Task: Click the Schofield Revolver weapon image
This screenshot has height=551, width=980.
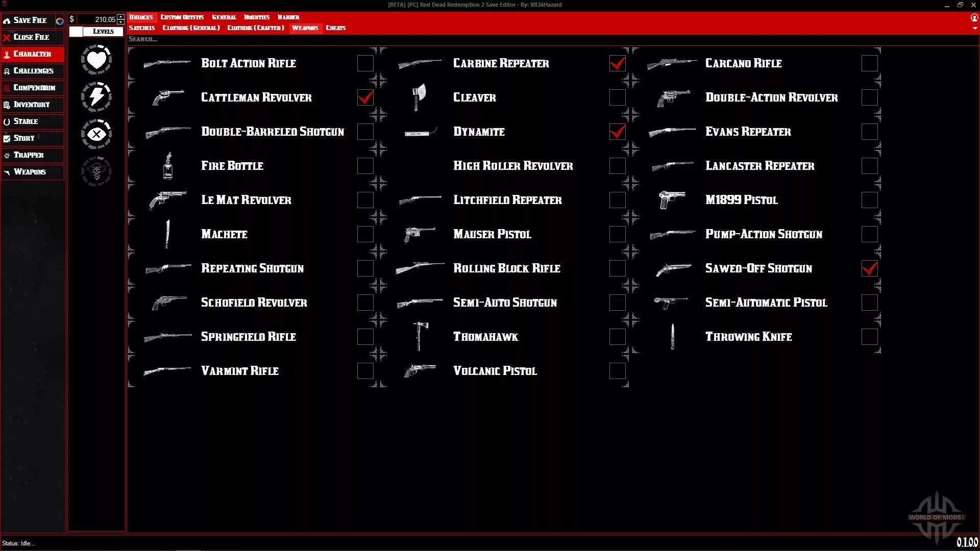Action: 169,303
